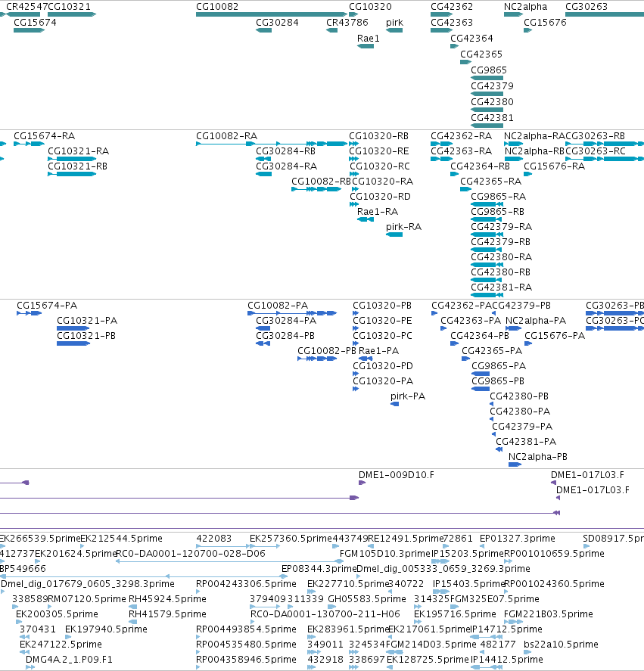
Task: Select the Rae1 gene label
Action: [x=369, y=39]
